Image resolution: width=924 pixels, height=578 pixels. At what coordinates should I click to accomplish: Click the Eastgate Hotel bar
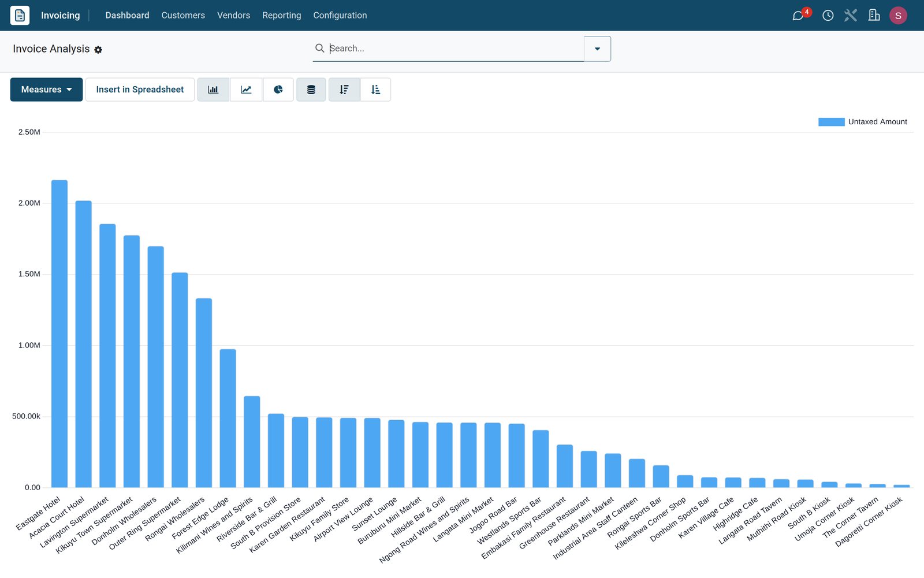coord(59,334)
